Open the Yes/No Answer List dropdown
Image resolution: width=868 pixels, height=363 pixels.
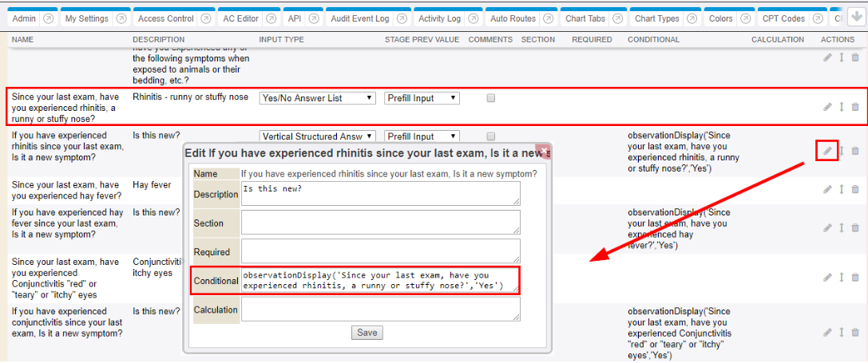point(317,98)
